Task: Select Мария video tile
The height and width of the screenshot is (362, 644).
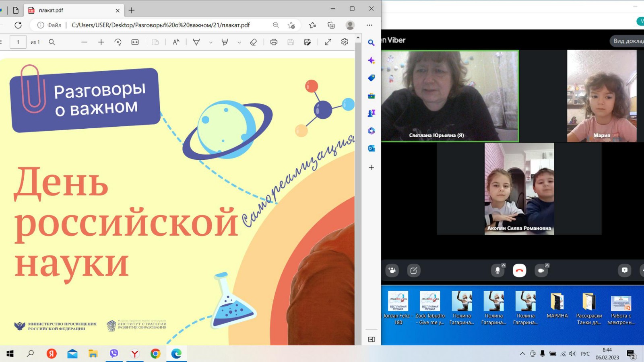Action: [602, 96]
